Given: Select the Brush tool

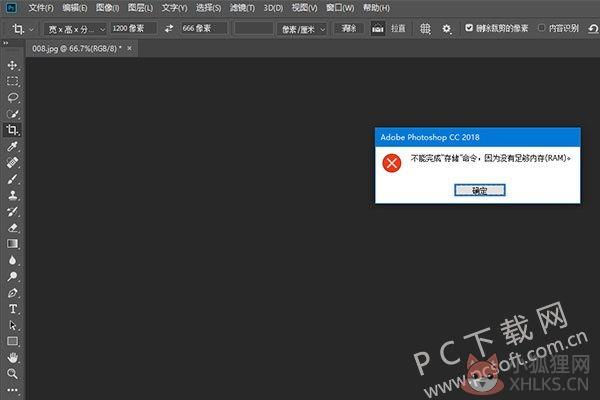Looking at the screenshot, I should click(x=12, y=179).
